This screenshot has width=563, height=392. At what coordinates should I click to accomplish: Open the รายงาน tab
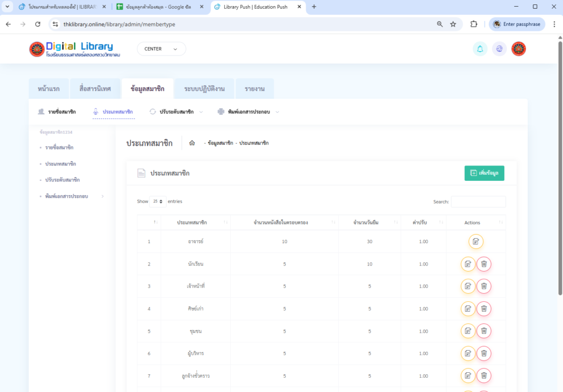pos(254,89)
